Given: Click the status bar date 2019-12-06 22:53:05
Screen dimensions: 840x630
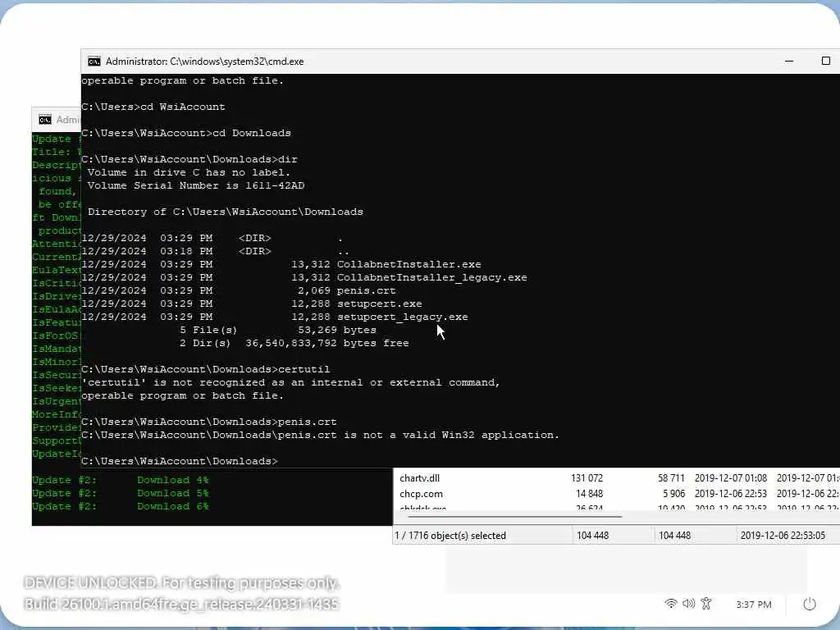Looking at the screenshot, I should point(783,536).
